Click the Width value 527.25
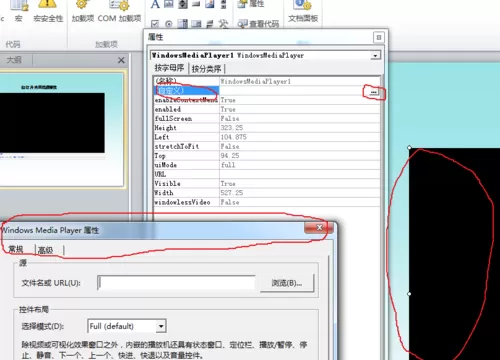This screenshot has width=500, height=360. pyautogui.click(x=232, y=193)
